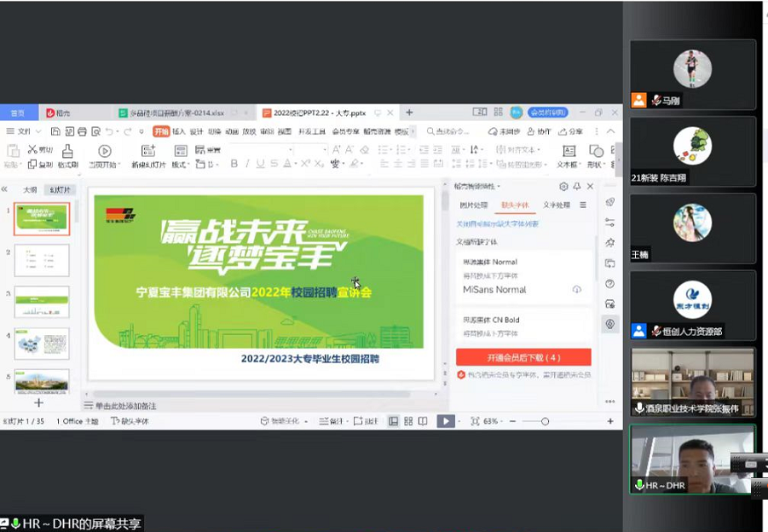
Task: Click the red 开通会员后下载 button
Action: 523,357
